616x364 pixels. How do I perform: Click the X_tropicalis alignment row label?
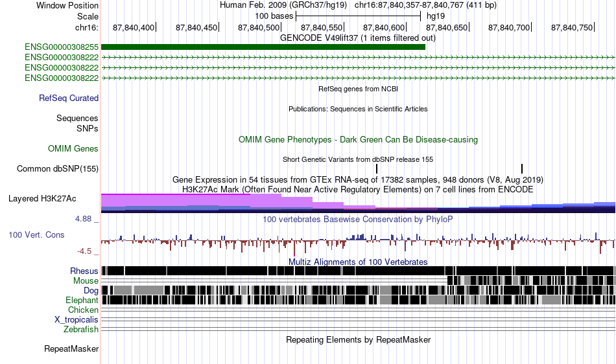click(x=77, y=320)
